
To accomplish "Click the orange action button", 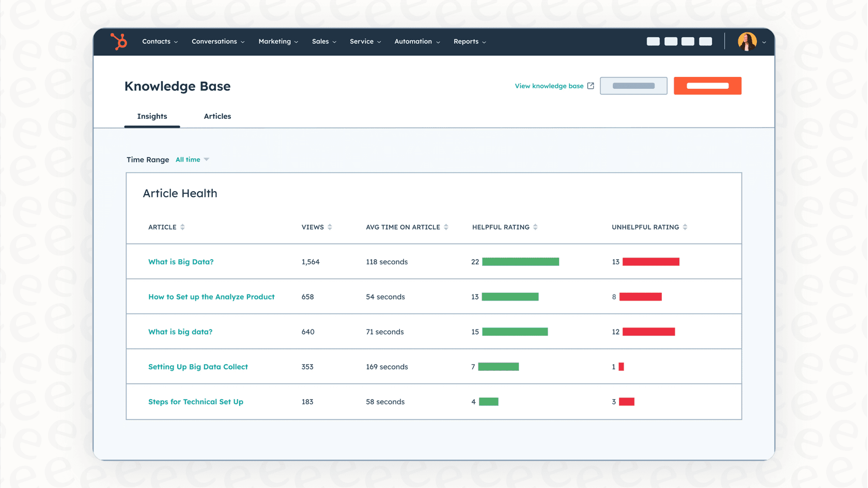I will (707, 86).
